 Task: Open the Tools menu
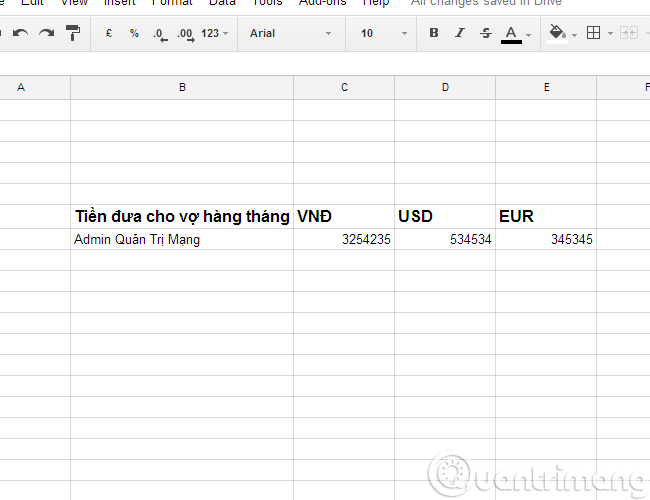click(267, 2)
